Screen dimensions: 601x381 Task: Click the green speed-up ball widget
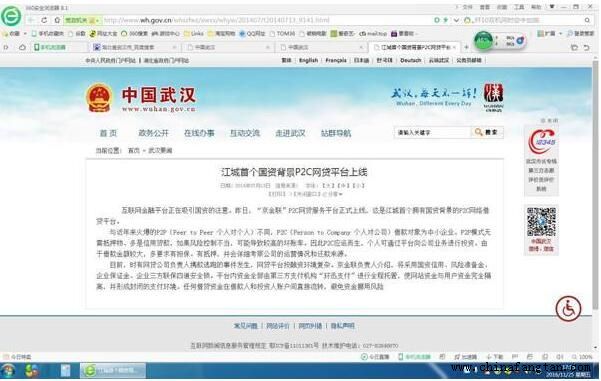coord(483,40)
